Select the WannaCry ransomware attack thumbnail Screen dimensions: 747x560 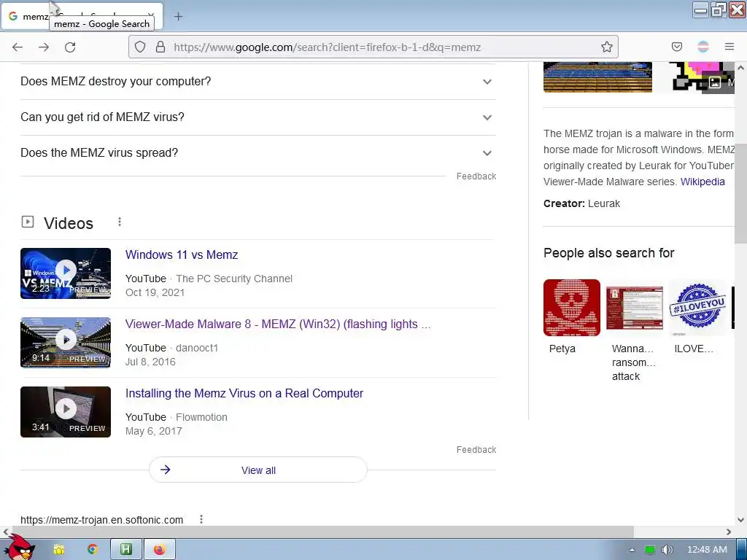tap(635, 308)
